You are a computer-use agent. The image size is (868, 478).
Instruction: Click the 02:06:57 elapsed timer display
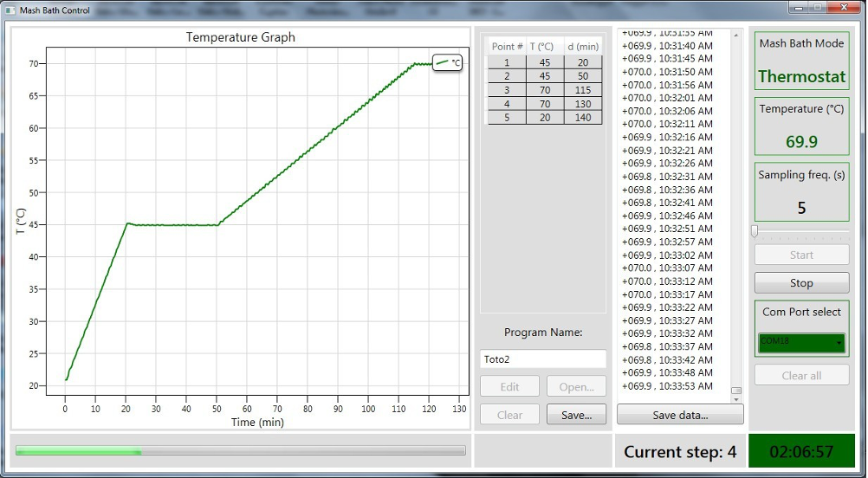click(801, 451)
